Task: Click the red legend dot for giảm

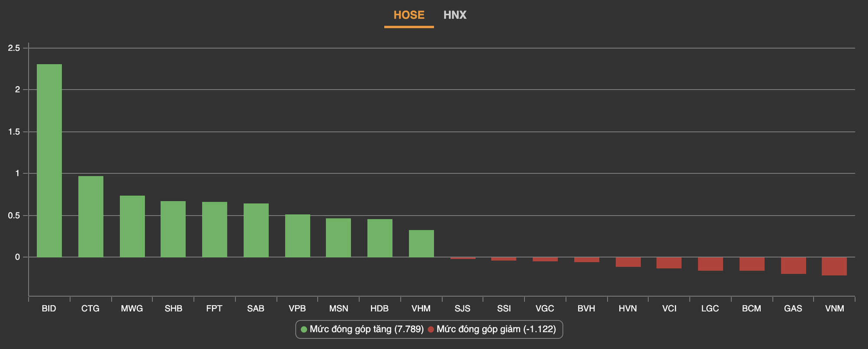Action: tap(431, 329)
